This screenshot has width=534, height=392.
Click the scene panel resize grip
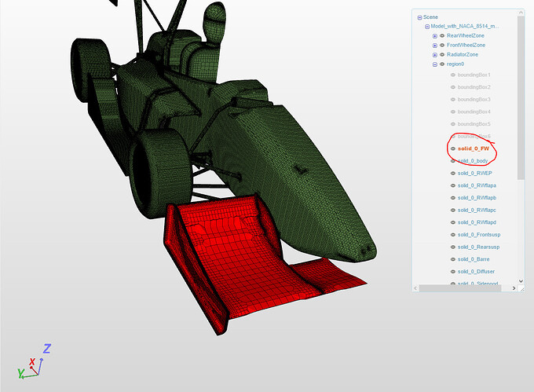click(x=521, y=289)
